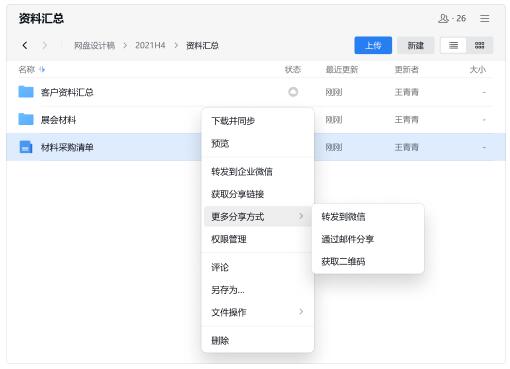Click 王青青 in the 客户资料汇总 row
510x369 pixels.
click(406, 92)
